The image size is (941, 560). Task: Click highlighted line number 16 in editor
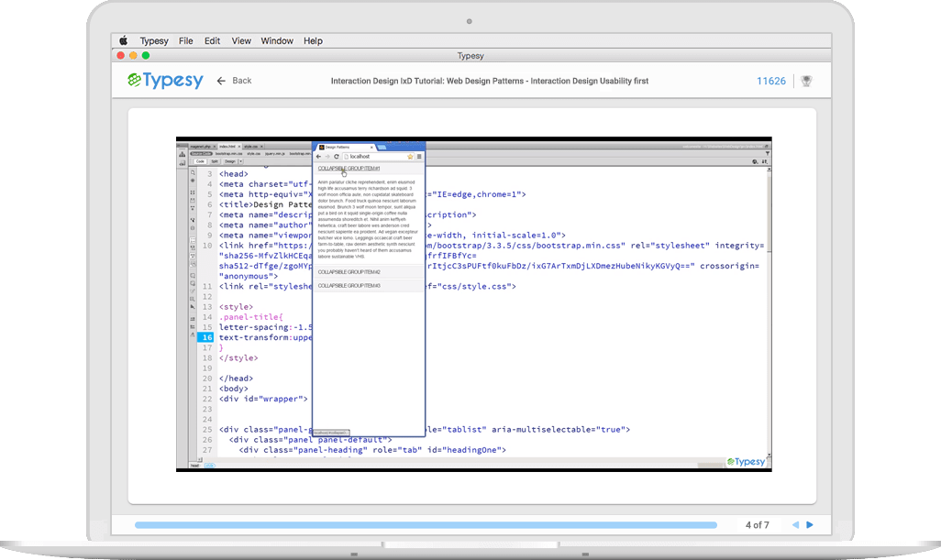(x=206, y=337)
